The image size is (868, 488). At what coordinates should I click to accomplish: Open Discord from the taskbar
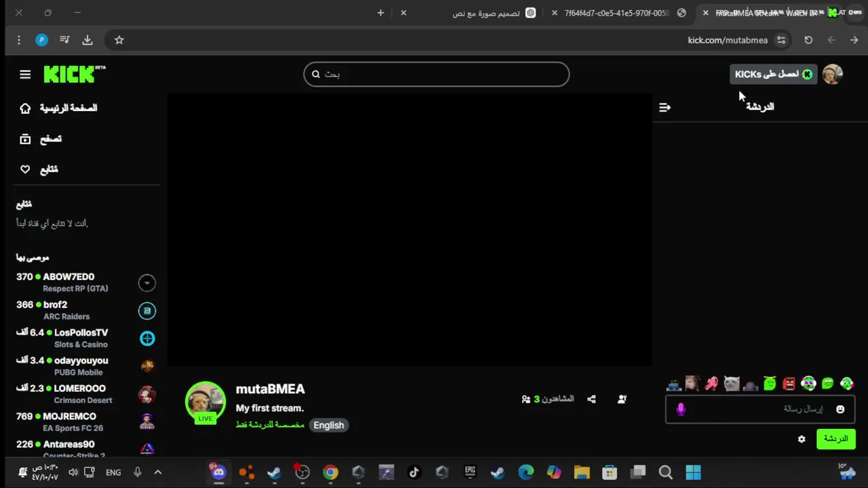[218, 472]
